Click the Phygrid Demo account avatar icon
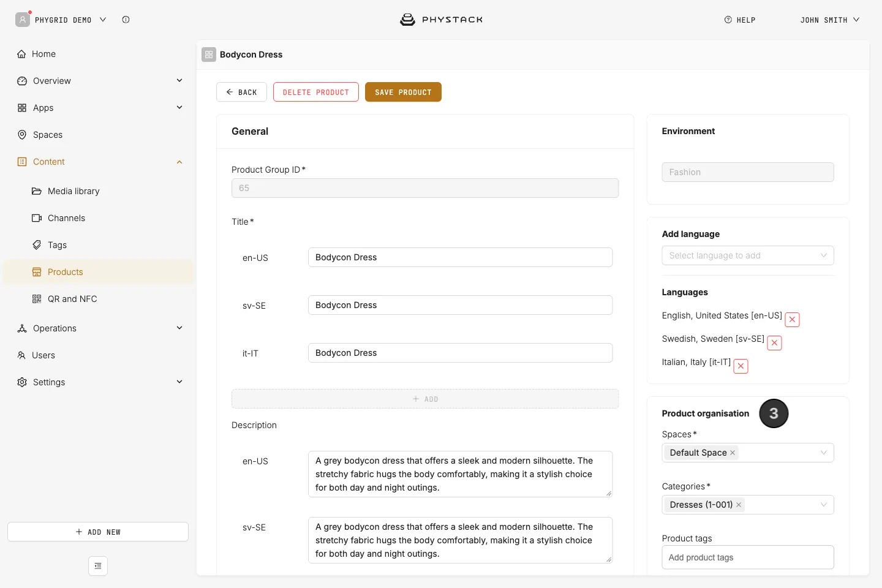 pyautogui.click(x=23, y=20)
